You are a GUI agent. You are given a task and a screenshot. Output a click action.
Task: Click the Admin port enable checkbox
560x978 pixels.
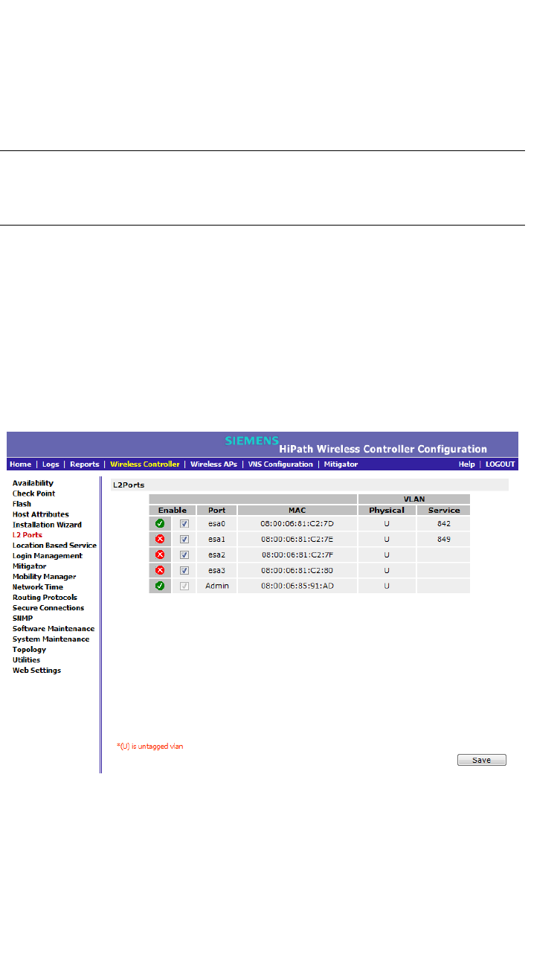[x=184, y=586]
